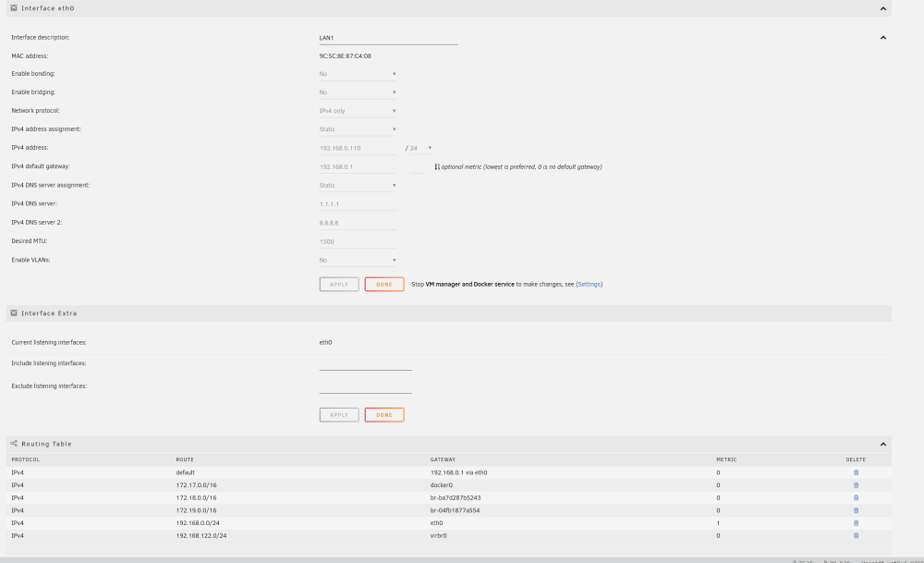The height and width of the screenshot is (563, 924).
Task: Open the Enable bridging dropdown
Action: click(357, 92)
